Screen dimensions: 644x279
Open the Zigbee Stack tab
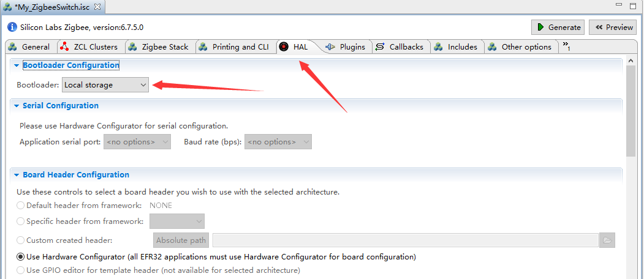[x=159, y=46]
